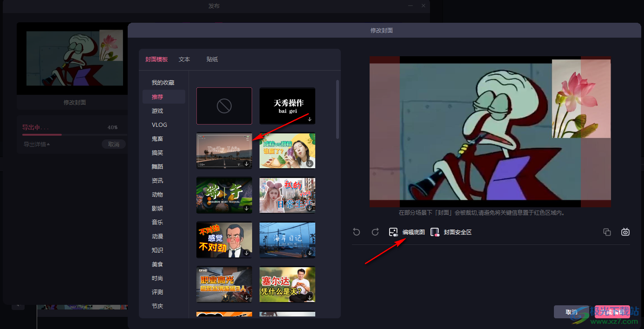Download the 端午 Dragon Boat template arrow icon
Screen dimensions: 644x329
tap(247, 208)
